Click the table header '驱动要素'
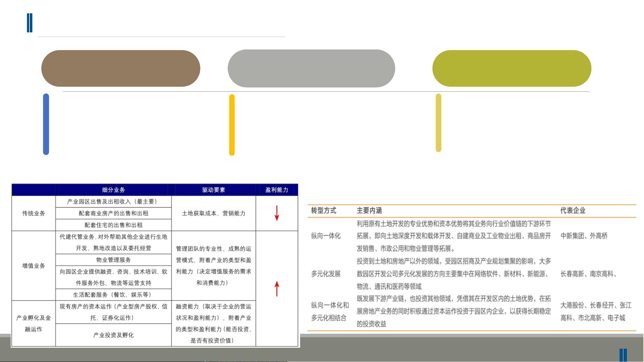 214,190
